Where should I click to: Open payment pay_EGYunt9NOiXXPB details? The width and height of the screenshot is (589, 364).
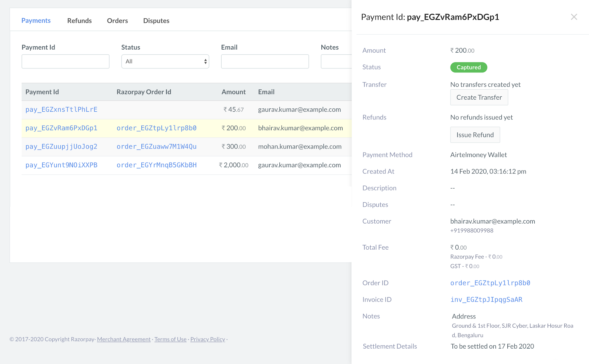pos(61,165)
